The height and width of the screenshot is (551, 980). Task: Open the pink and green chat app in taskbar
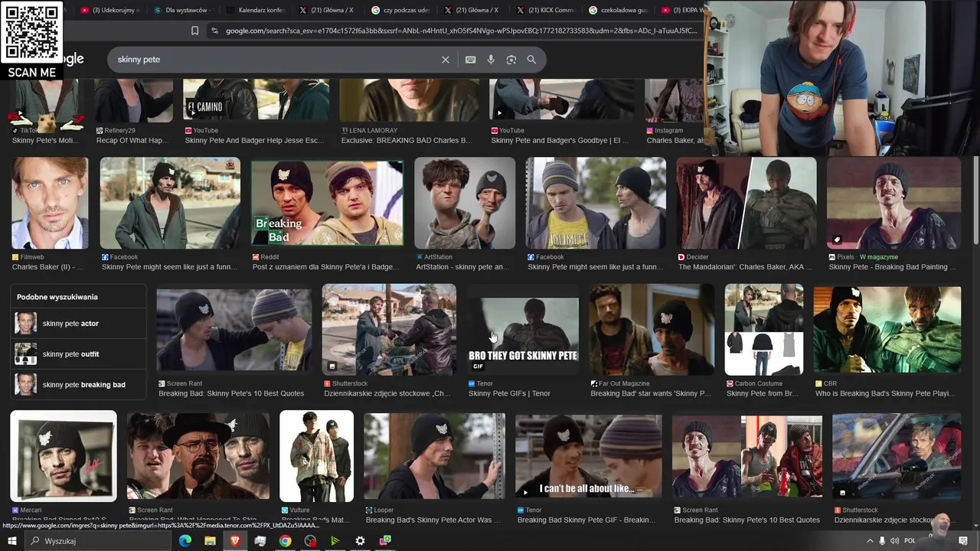[x=385, y=541]
